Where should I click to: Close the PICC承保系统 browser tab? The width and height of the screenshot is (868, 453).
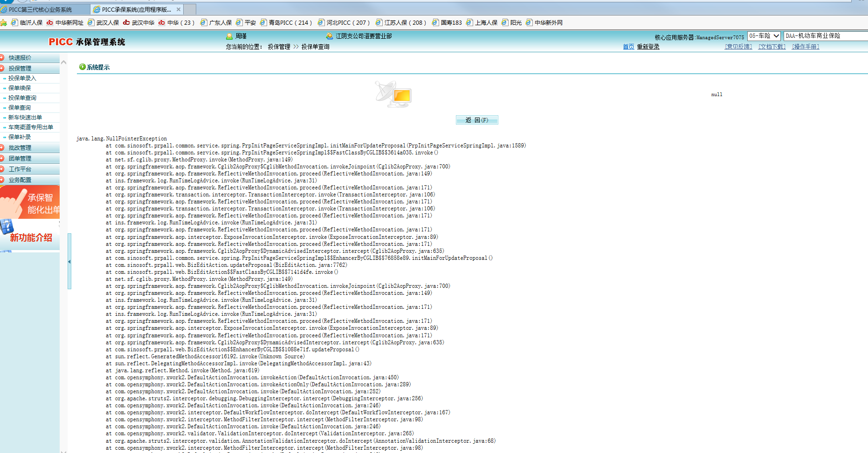[179, 9]
